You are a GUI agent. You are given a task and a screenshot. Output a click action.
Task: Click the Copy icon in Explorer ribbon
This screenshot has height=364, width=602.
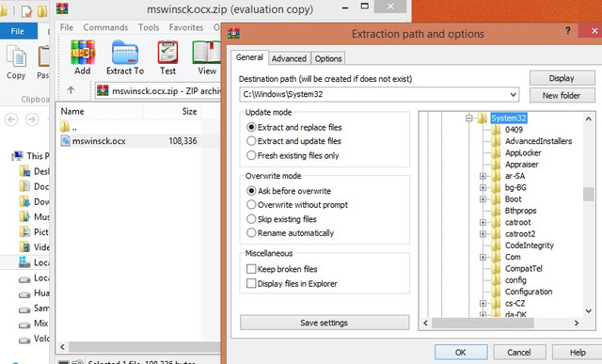point(17,56)
